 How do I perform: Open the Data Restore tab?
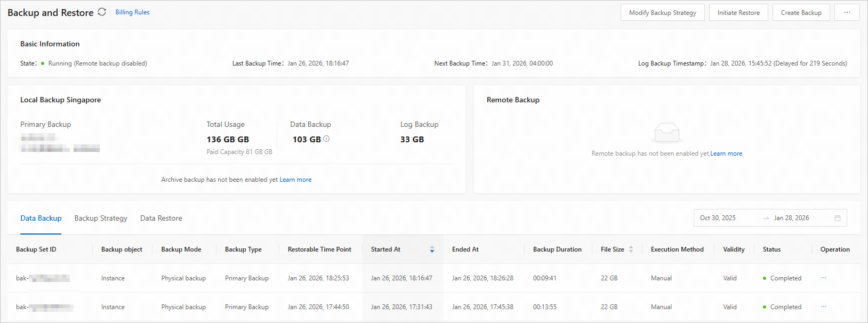[161, 218]
